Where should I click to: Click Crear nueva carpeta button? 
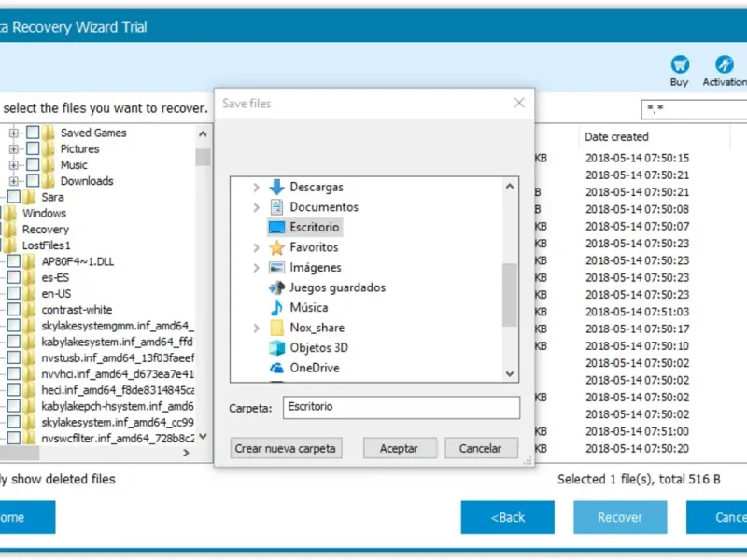pyautogui.click(x=286, y=449)
